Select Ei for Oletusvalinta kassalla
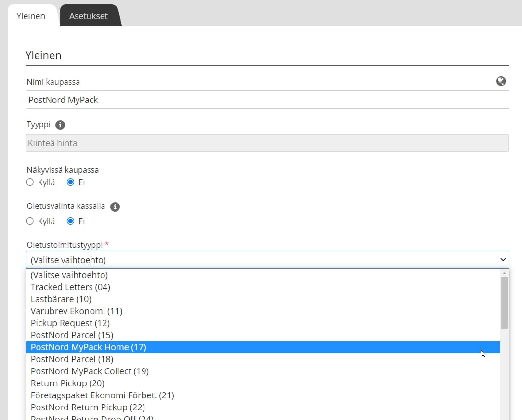The width and height of the screenshot is (522, 420). pyautogui.click(x=71, y=221)
